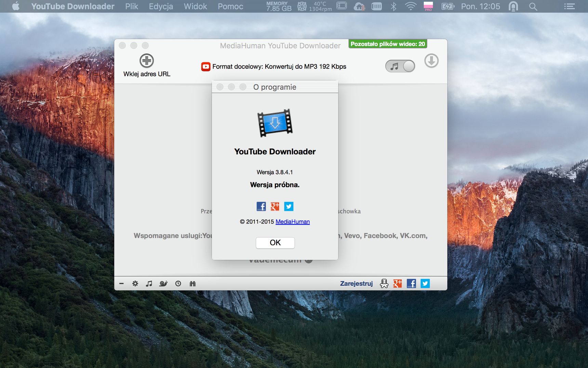Click the display menu bar icon
The width and height of the screenshot is (588, 368).
coord(342,6)
